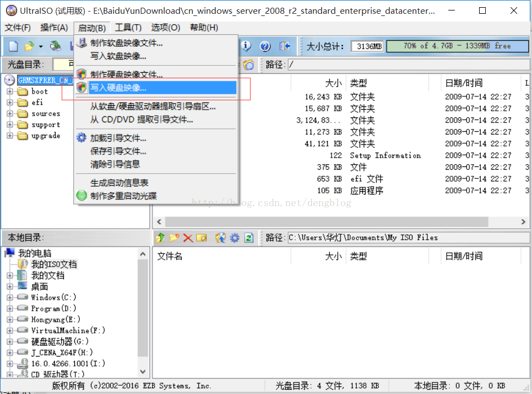Sort local list by 文件名 column header

point(170,256)
